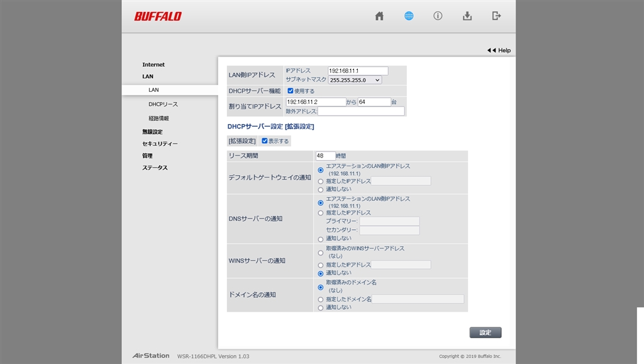Screen dimensions: 644x364
Task: Select 通知しない for default gateway
Action: coord(320,190)
